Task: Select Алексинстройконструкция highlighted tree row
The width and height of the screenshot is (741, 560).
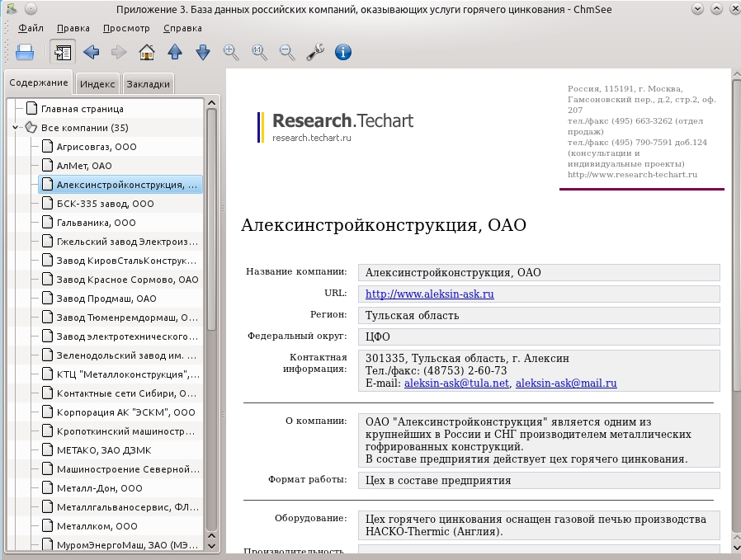Action: tap(120, 185)
